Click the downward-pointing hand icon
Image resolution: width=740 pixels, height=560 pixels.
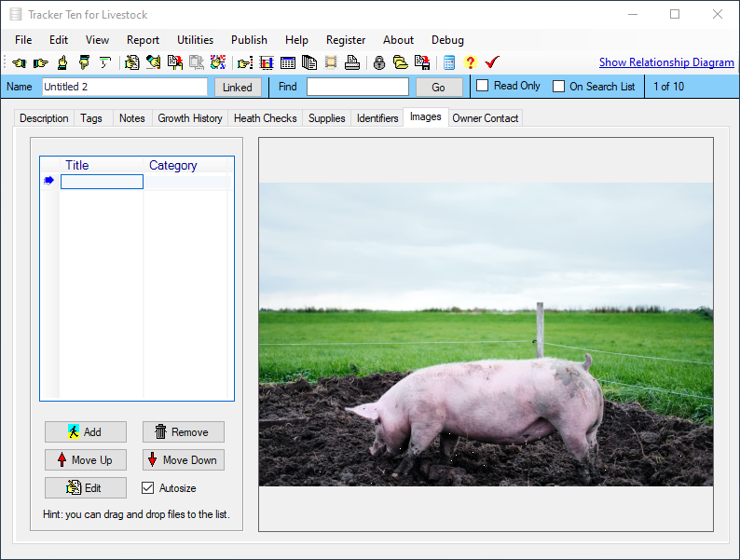84,62
